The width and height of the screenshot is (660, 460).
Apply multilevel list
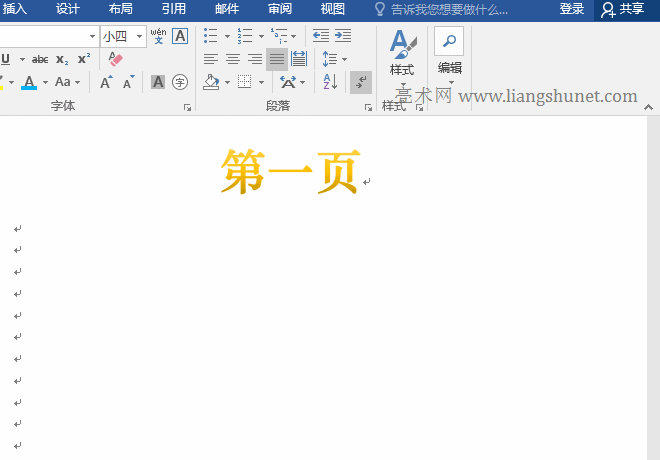[278, 36]
